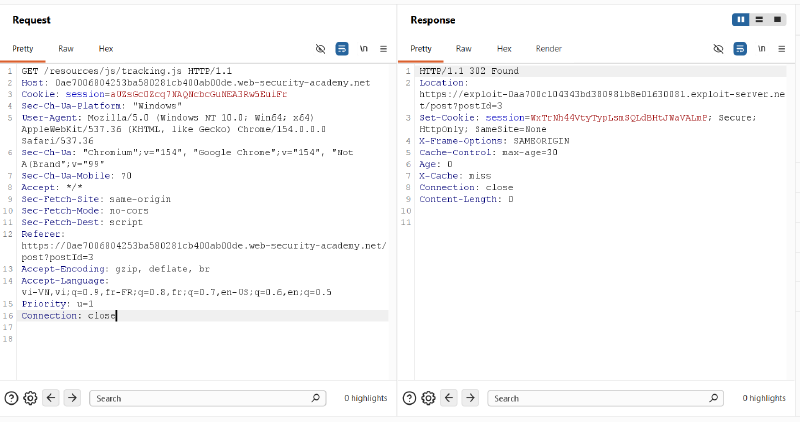800x422 pixels.
Task: Click the Cookie session value in Request
Action: 198,94
